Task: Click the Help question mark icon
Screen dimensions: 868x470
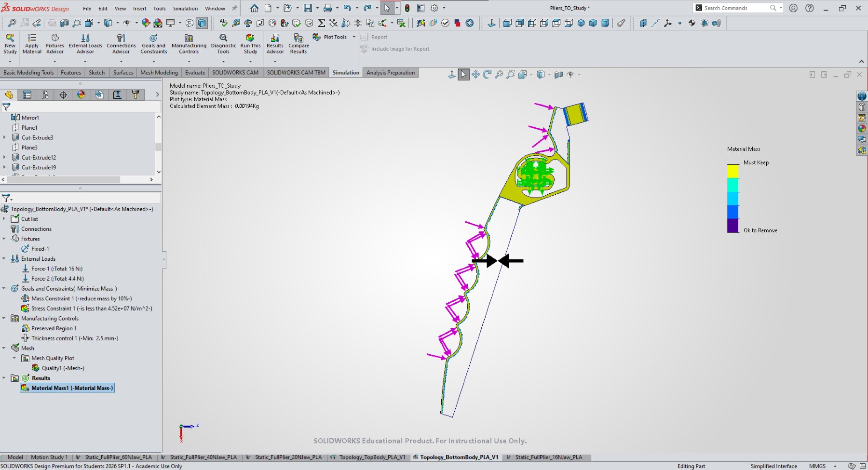Action: click(x=810, y=8)
